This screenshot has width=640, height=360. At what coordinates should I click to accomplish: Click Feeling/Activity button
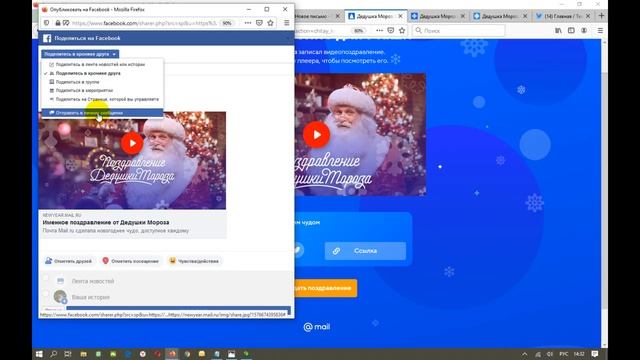click(x=194, y=261)
